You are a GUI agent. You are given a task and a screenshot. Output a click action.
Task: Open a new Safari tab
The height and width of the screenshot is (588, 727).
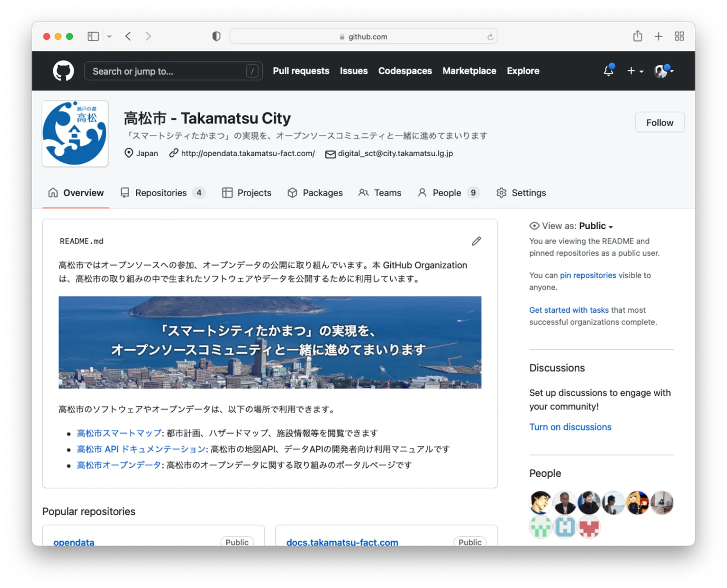pyautogui.click(x=658, y=36)
